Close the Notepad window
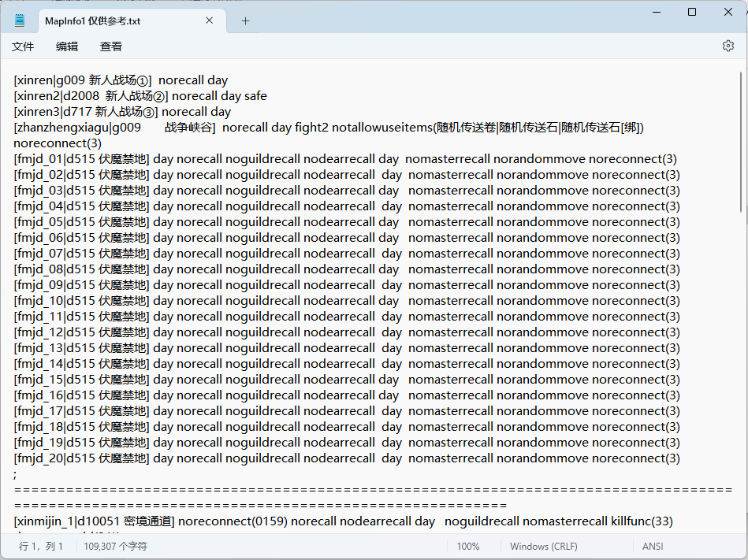 [x=728, y=12]
